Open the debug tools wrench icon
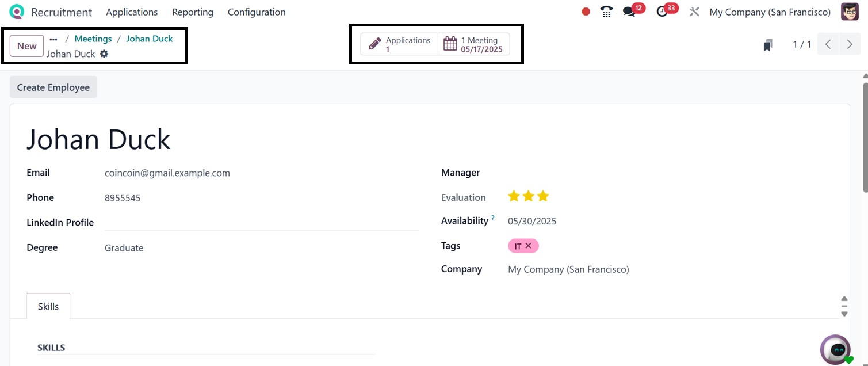This screenshot has height=366, width=868. (x=694, y=12)
